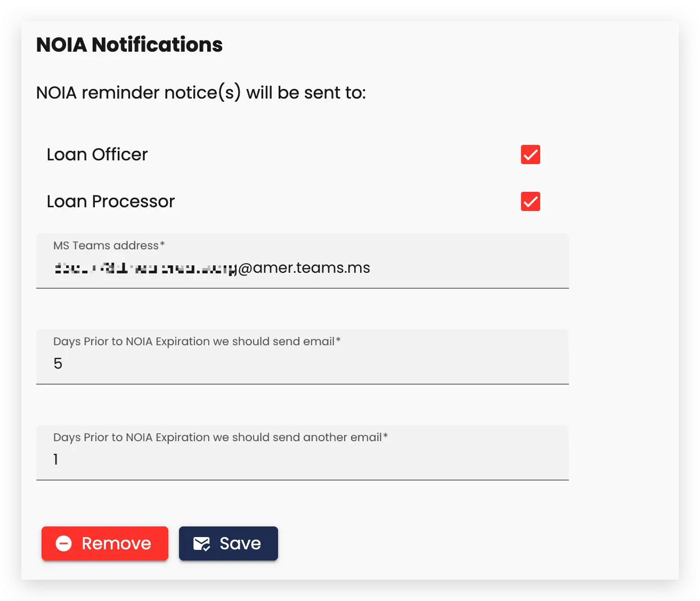This screenshot has width=700, height=601.
Task: Click the blurred portion of Teams address
Action: coord(144,267)
